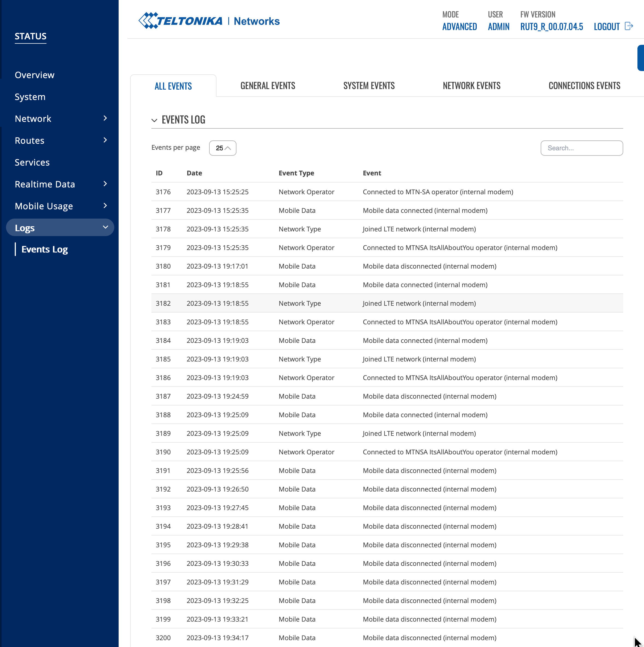Click Mobile Data in row 3184
644x647 pixels.
click(297, 341)
